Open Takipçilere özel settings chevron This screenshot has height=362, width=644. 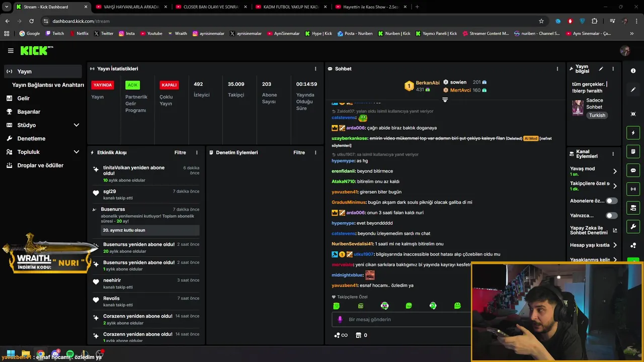point(615,186)
